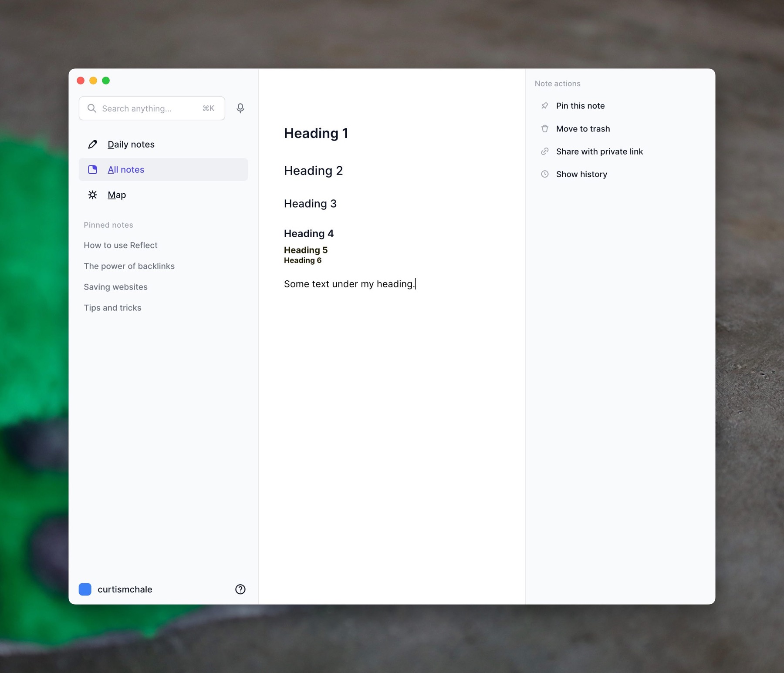
Task: Go to the Map view
Action: pos(117,195)
